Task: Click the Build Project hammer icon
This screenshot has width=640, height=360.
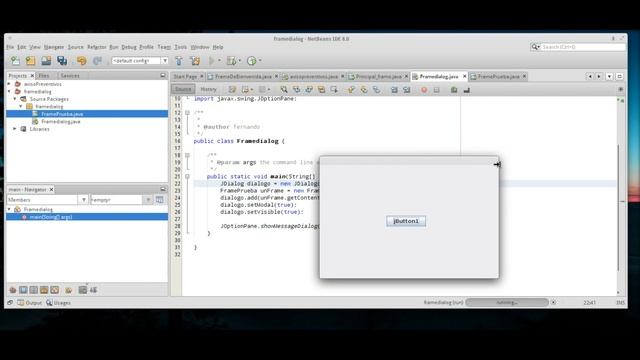Action: (179, 61)
